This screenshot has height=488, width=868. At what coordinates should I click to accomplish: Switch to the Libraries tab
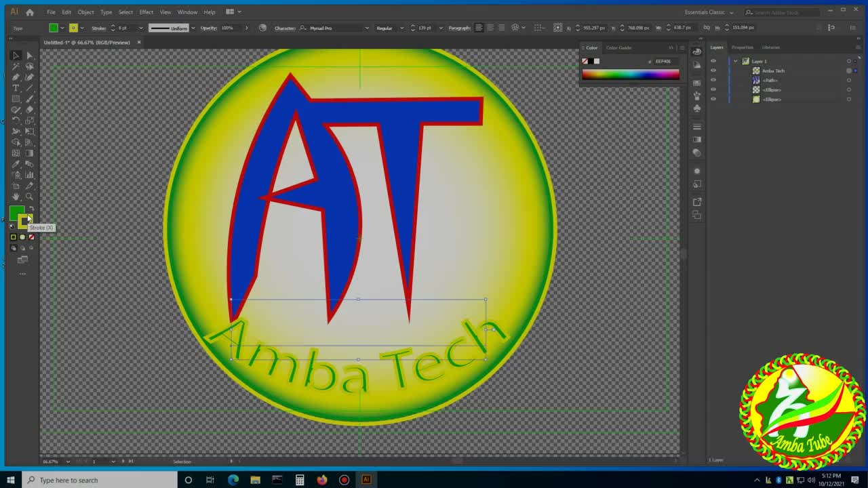771,47
